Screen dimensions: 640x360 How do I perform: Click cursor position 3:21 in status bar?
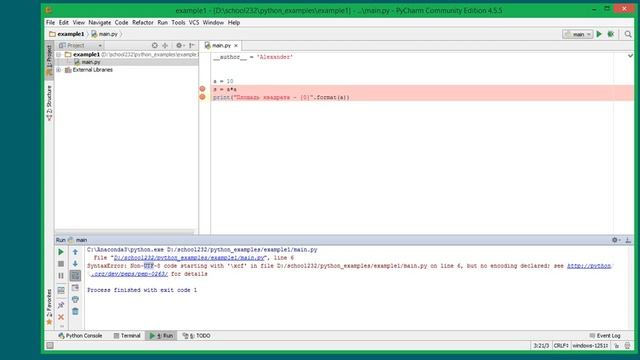(541, 346)
